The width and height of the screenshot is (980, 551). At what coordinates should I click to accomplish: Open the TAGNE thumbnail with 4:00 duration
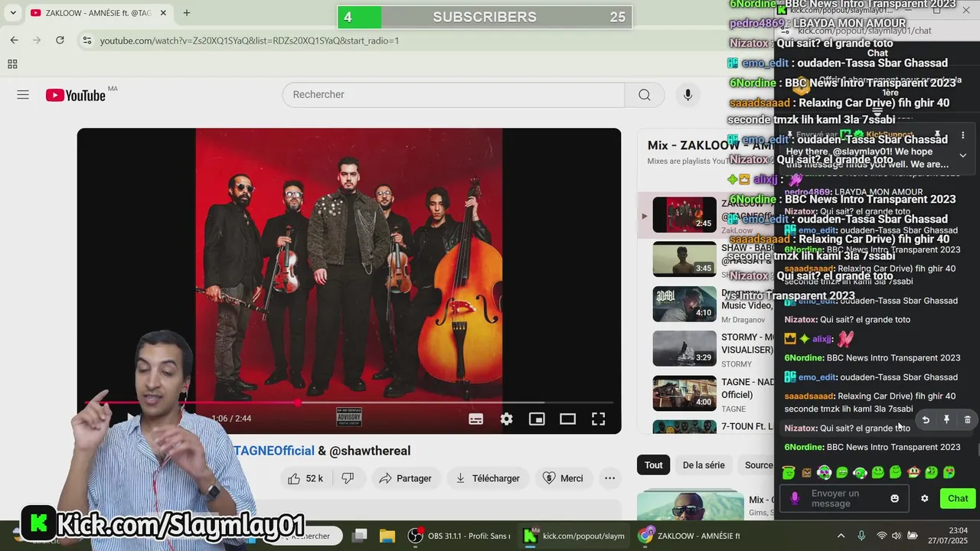[684, 393]
